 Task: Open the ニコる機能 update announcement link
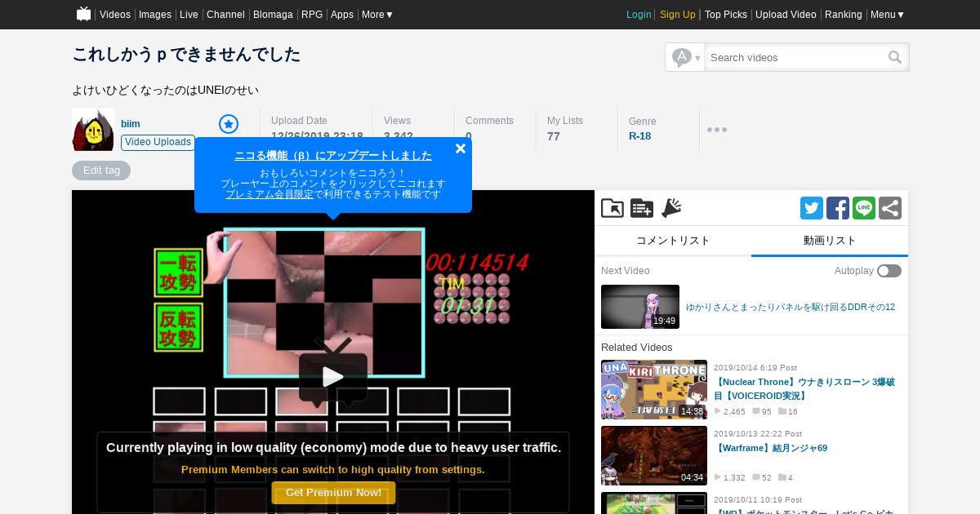click(333, 155)
